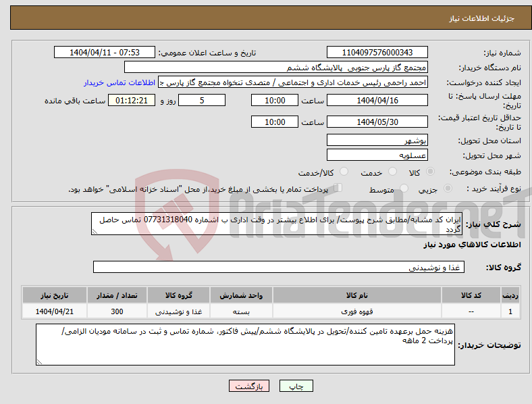Click price validity time field 10:00
Screen dimensions: 532x404
click(275, 122)
